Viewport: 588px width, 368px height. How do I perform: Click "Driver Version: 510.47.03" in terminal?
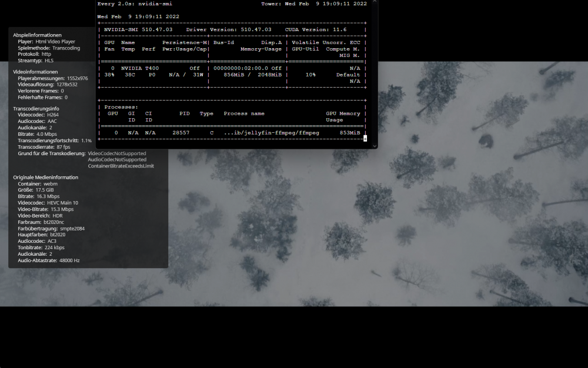pos(229,29)
